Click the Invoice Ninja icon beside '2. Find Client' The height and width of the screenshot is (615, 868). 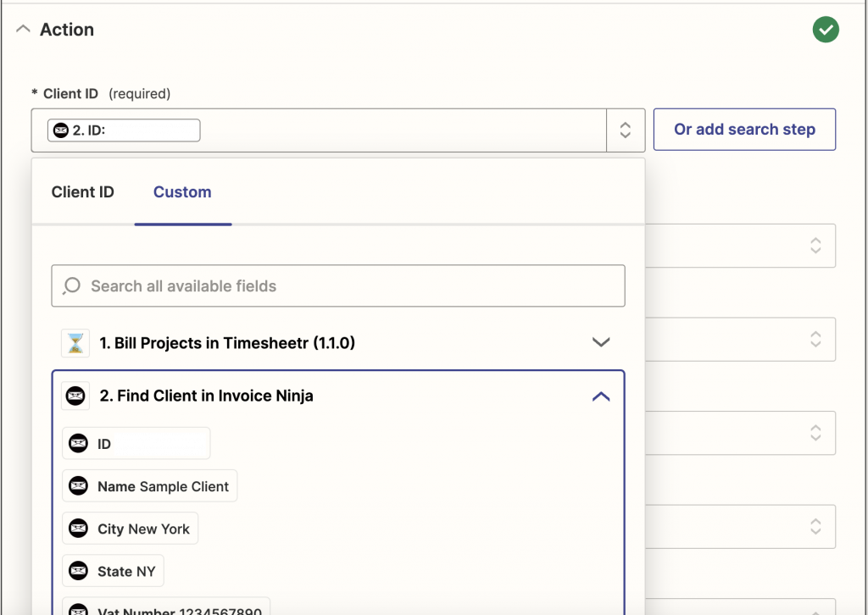coord(75,396)
